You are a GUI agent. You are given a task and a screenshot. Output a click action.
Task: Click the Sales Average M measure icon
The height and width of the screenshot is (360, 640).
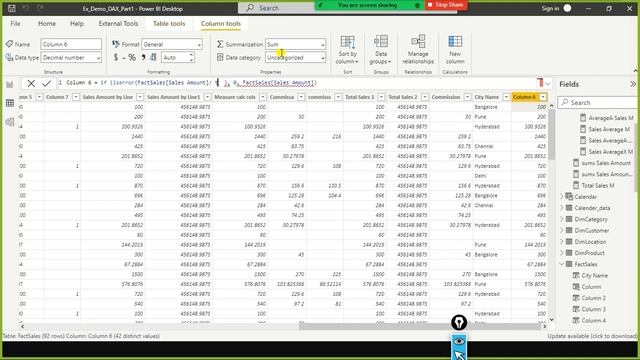(583, 129)
